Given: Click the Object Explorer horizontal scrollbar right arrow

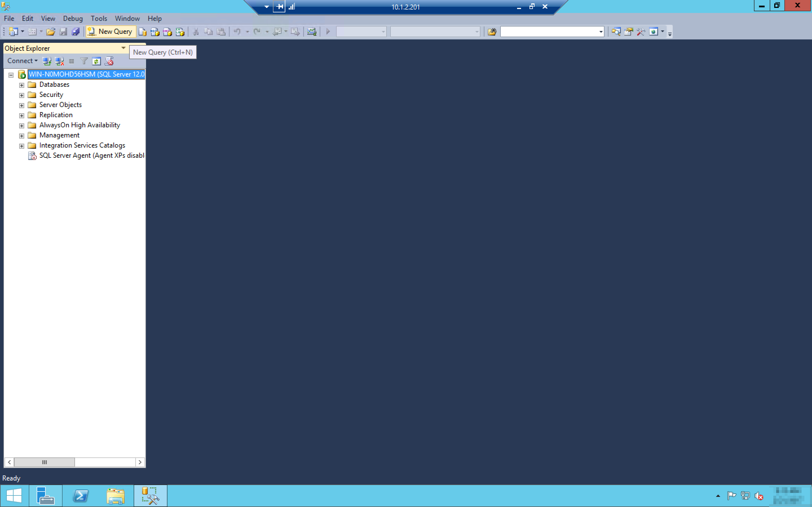Looking at the screenshot, I should pos(140,462).
